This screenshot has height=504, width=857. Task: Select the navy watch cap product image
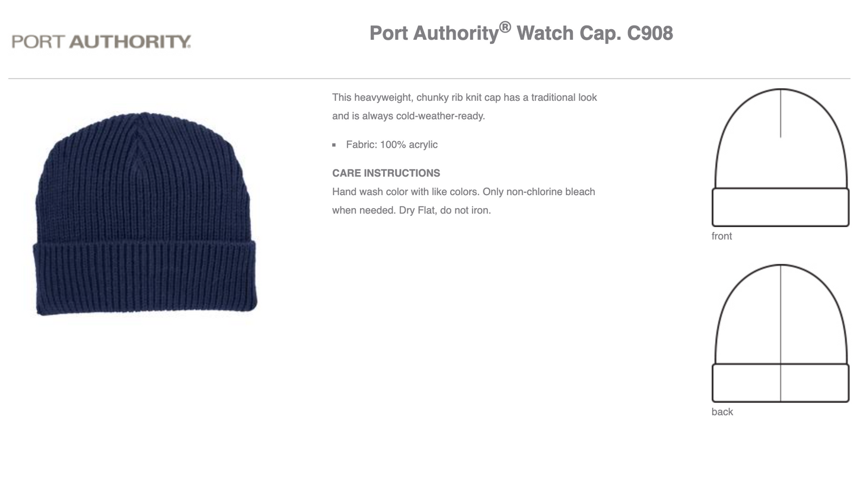(x=145, y=213)
